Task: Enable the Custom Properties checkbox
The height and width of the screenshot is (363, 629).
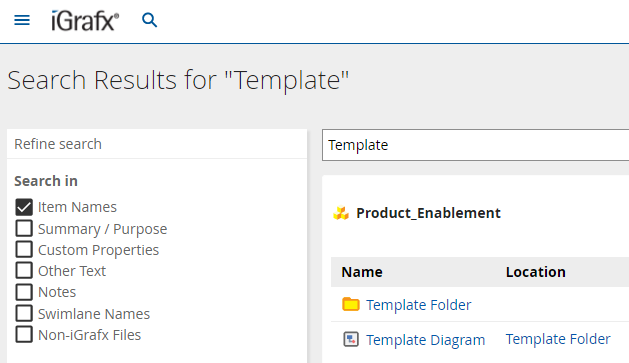Action: 24,249
